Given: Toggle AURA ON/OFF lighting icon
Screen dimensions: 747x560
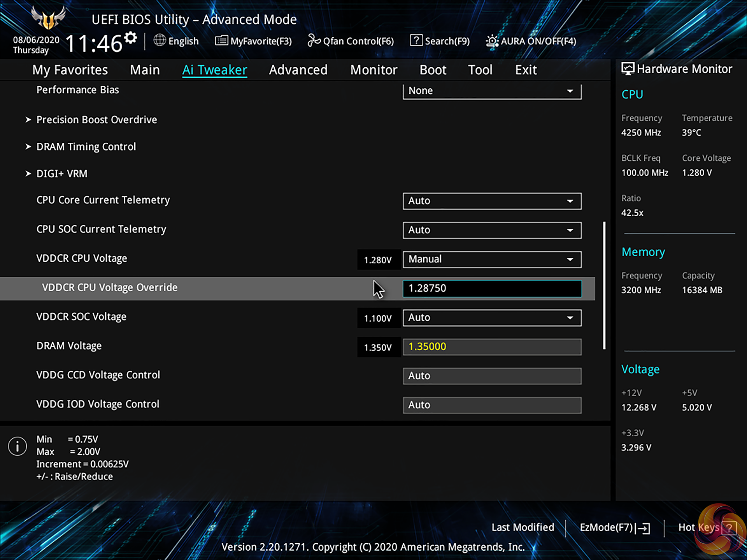Looking at the screenshot, I should [x=492, y=41].
